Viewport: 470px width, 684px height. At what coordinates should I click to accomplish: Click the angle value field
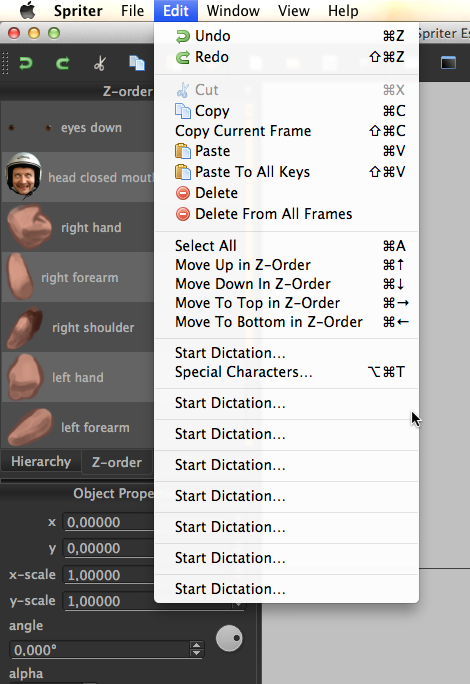tap(99, 650)
